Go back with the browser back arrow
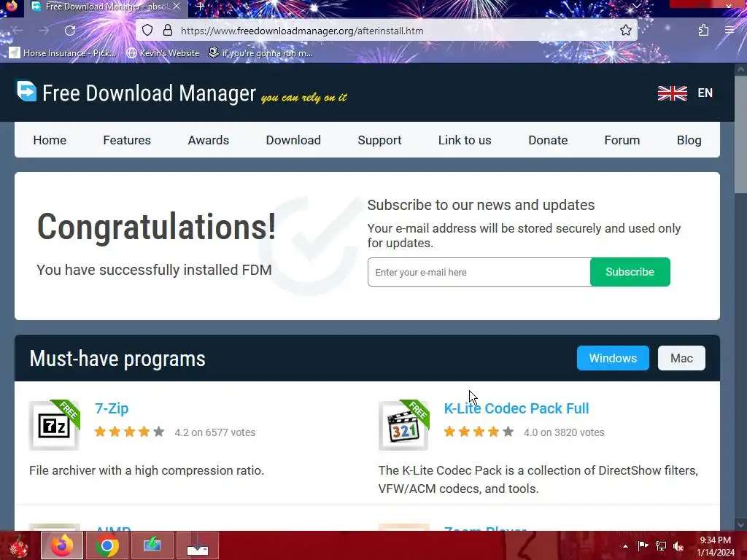The image size is (747, 560). point(18,31)
